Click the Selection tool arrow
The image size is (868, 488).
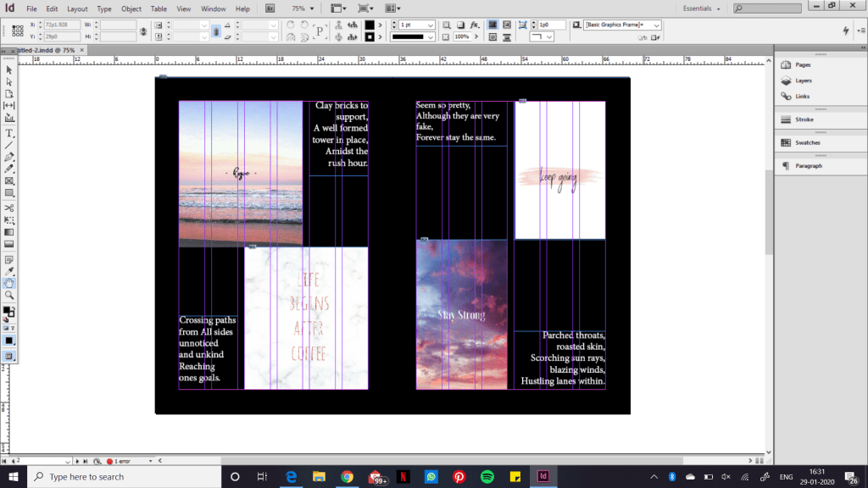click(x=9, y=69)
